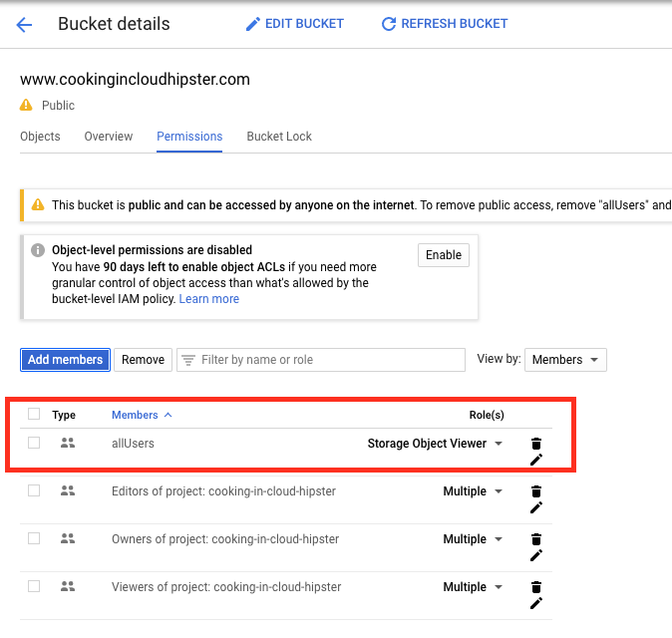Check the Viewers of project row checkbox
The width and height of the screenshot is (672, 638).
(34, 586)
